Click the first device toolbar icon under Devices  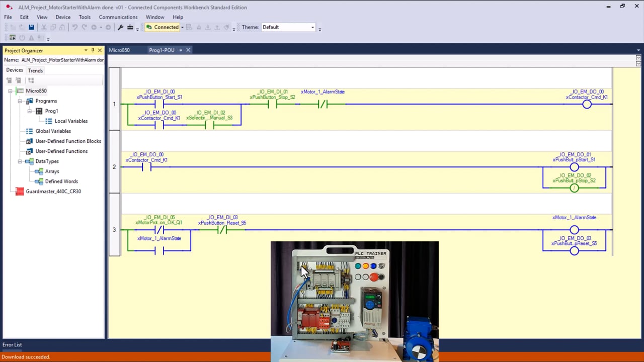click(x=9, y=80)
